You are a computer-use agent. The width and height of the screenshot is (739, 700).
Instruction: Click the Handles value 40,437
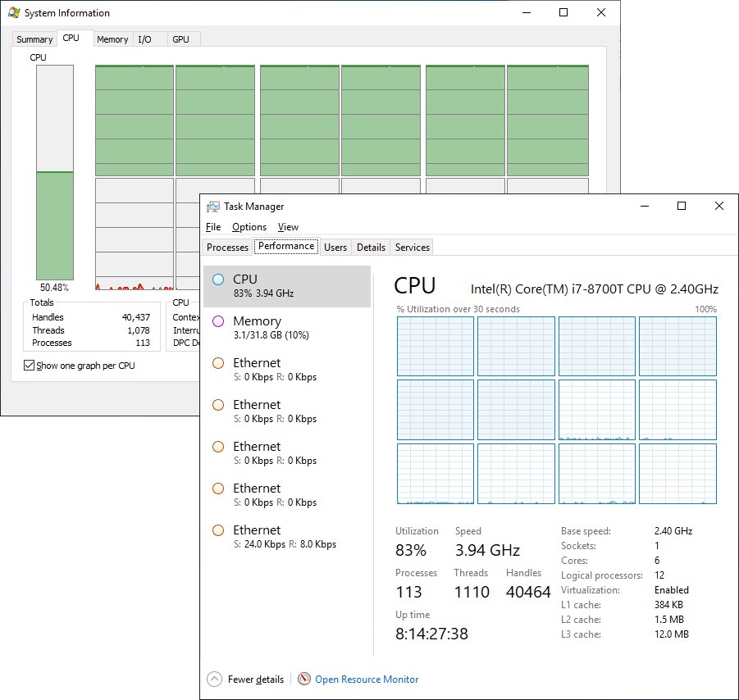135,317
